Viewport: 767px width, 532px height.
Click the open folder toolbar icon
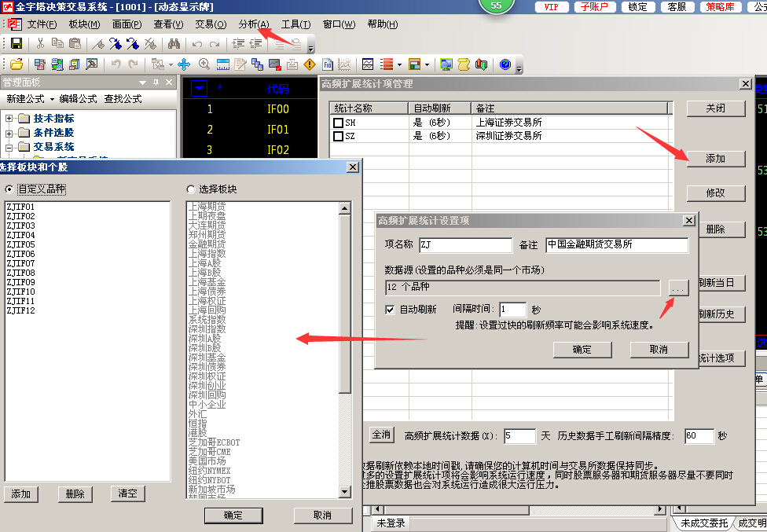pos(17,64)
